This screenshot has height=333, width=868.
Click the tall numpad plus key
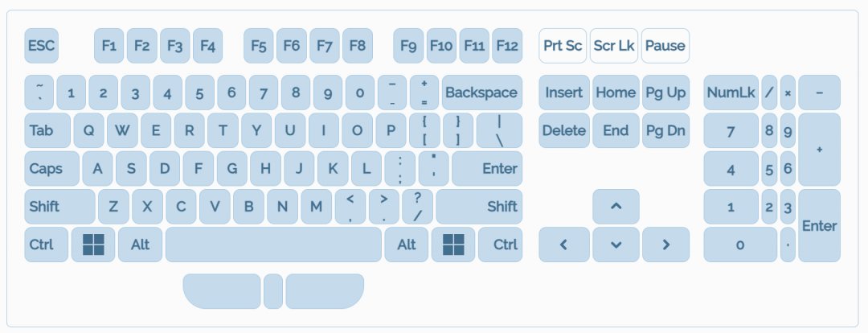[x=819, y=150]
